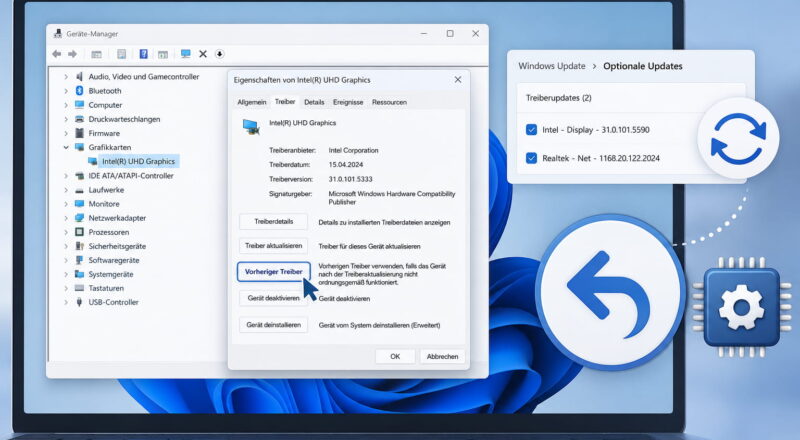Go to Windows Update breadcrumb link

point(552,66)
